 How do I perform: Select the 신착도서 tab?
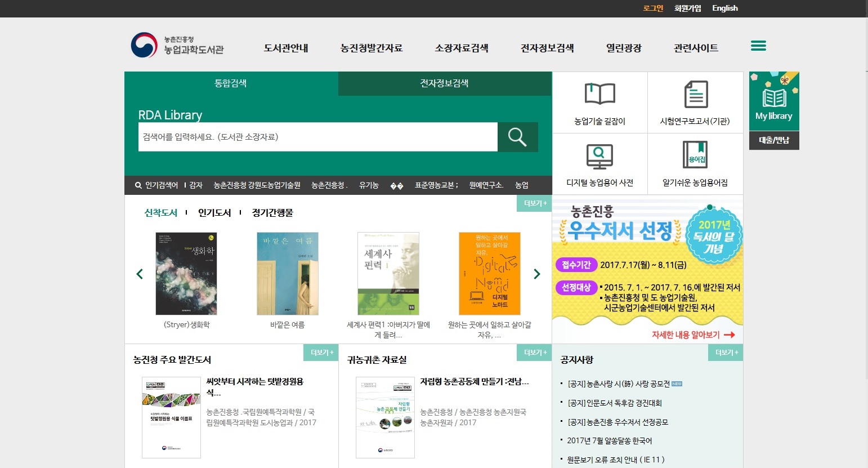[x=161, y=213]
